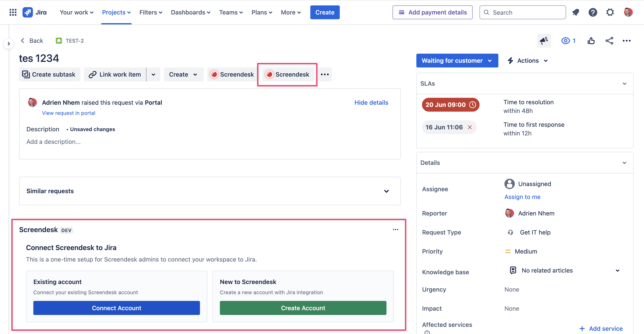Click the share icon
Screen dimensions: 644x334
click(x=609, y=40)
